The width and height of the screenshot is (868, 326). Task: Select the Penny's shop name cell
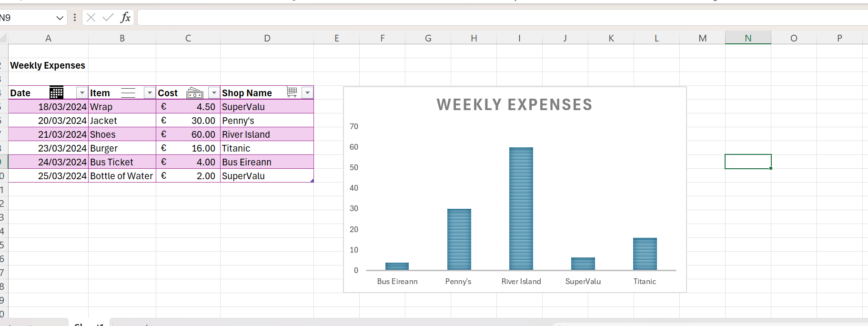click(267, 121)
